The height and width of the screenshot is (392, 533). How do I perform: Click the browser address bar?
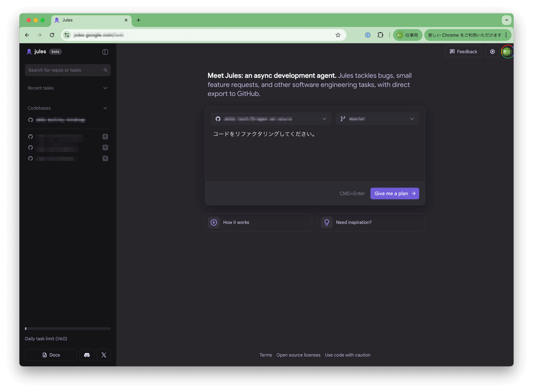pos(203,35)
